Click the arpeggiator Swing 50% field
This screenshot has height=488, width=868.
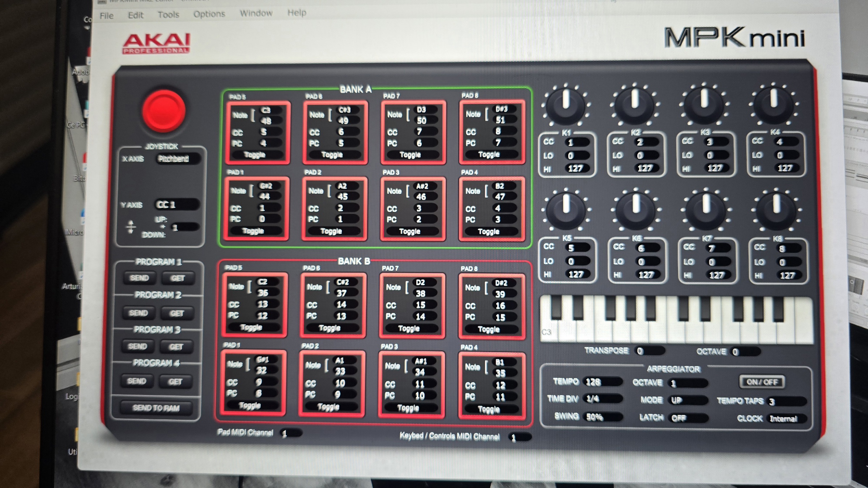pos(602,417)
